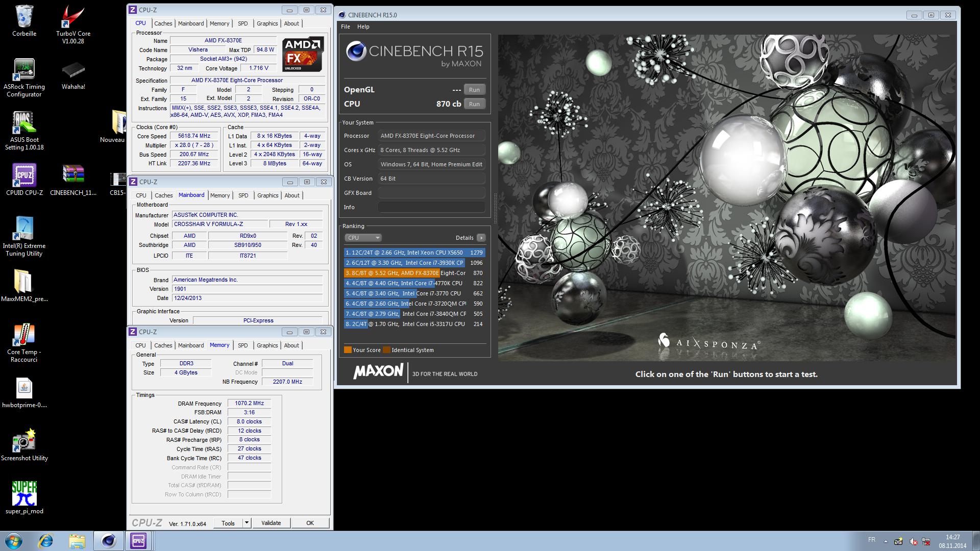This screenshot has width=980, height=551.
Task: Show hidden tray icons arrow
Action: pyautogui.click(x=885, y=541)
